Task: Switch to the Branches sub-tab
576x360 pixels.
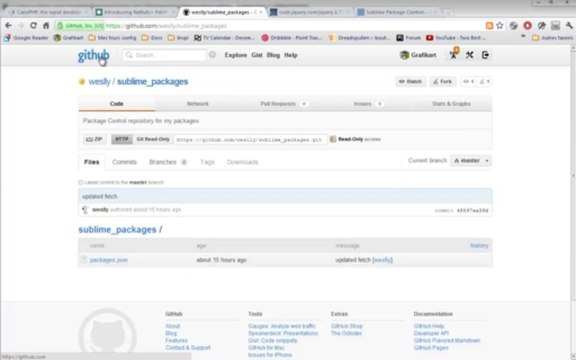Action: (168, 162)
